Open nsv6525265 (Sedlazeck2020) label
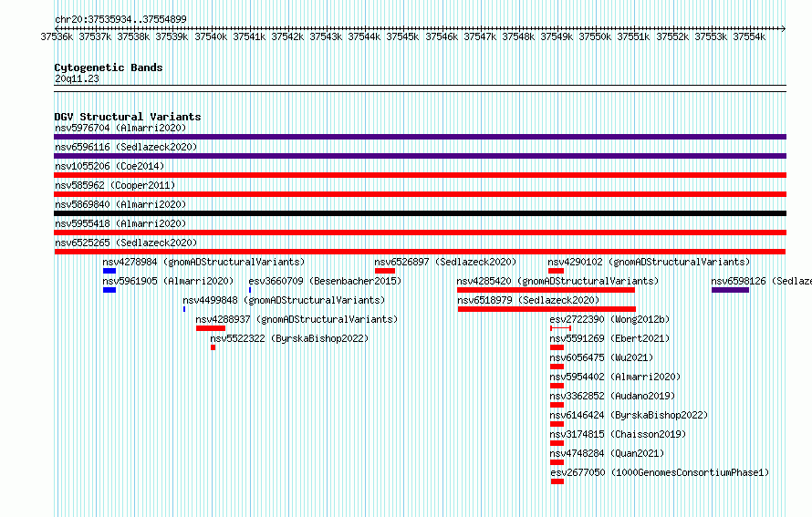The image size is (812, 517). (126, 243)
